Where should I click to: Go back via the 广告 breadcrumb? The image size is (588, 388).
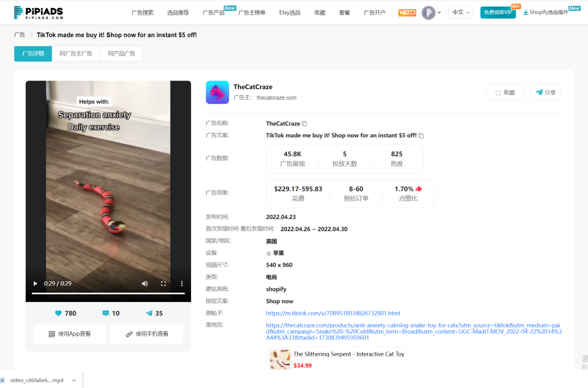20,34
